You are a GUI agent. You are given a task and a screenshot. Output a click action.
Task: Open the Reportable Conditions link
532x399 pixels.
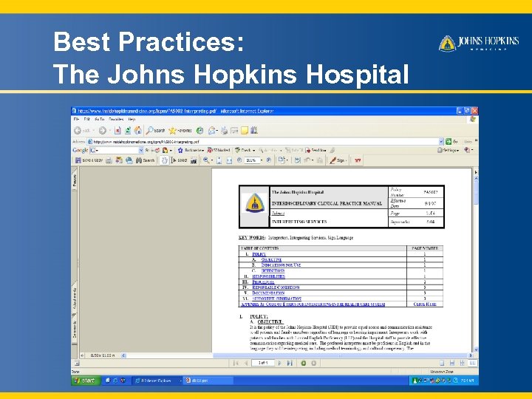[276, 287]
